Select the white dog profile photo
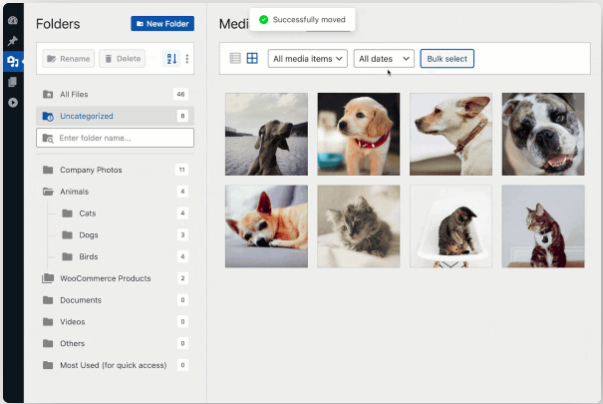 point(451,134)
